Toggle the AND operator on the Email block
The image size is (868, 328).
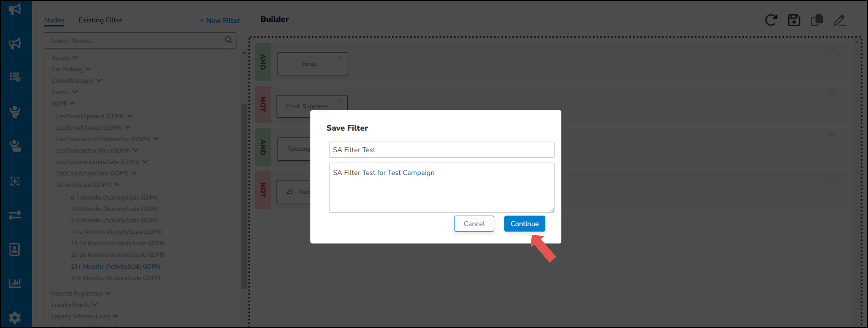[263, 62]
